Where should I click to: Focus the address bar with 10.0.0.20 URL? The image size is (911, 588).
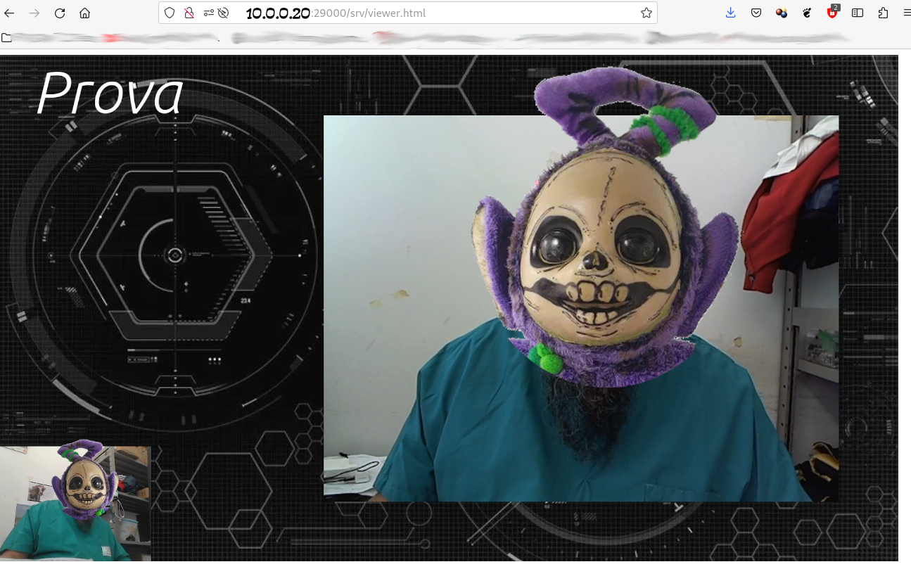[408, 13]
